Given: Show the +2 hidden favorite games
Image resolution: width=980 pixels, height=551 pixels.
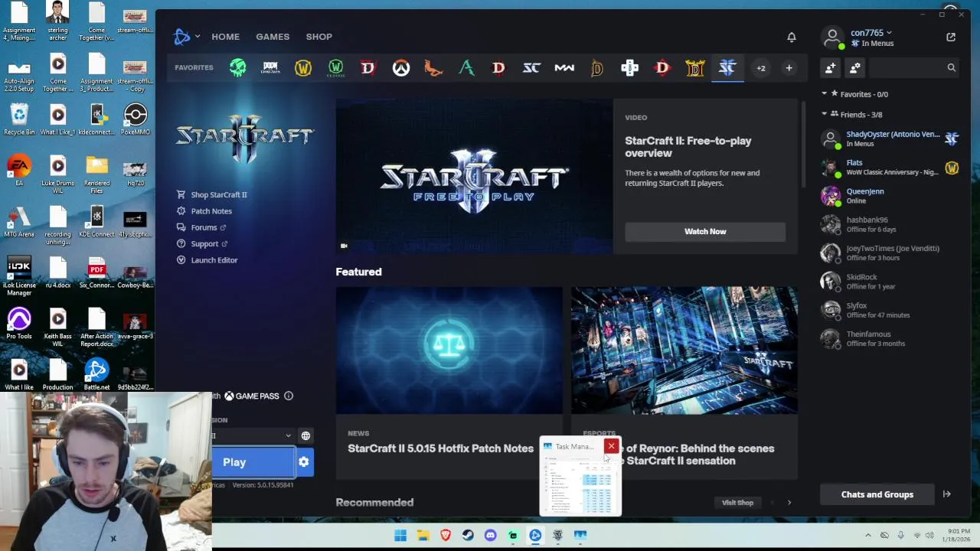Looking at the screenshot, I should click(x=761, y=68).
